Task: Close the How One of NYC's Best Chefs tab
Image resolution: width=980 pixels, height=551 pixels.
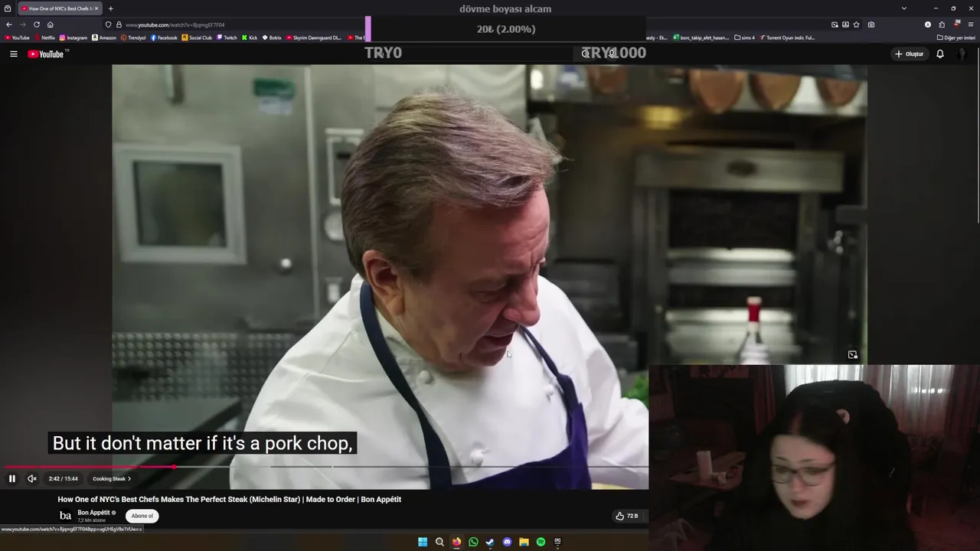Action: click(96, 8)
